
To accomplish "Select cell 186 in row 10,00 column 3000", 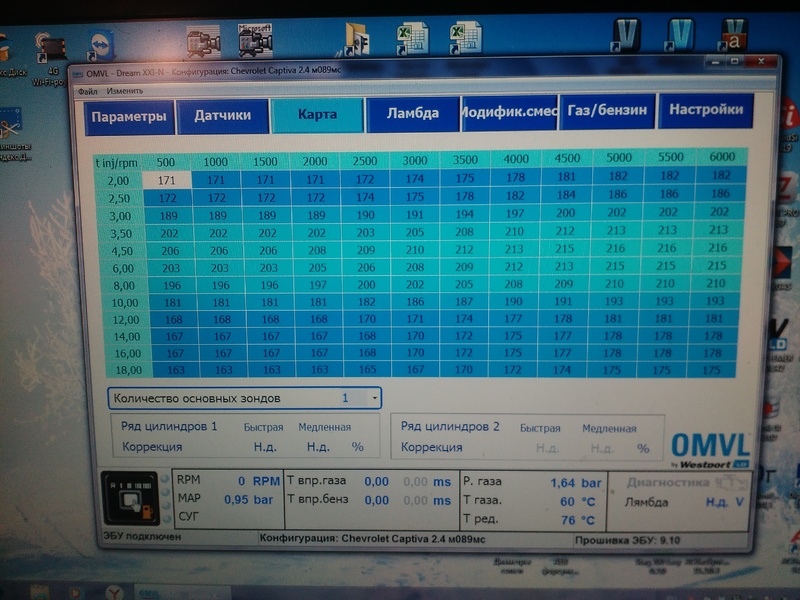I will click(x=415, y=302).
